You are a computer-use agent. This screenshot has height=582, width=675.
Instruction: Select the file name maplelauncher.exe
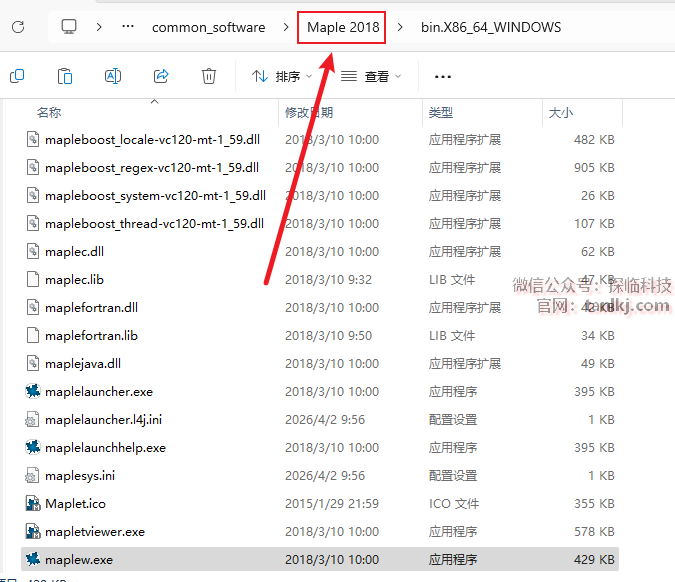click(99, 392)
